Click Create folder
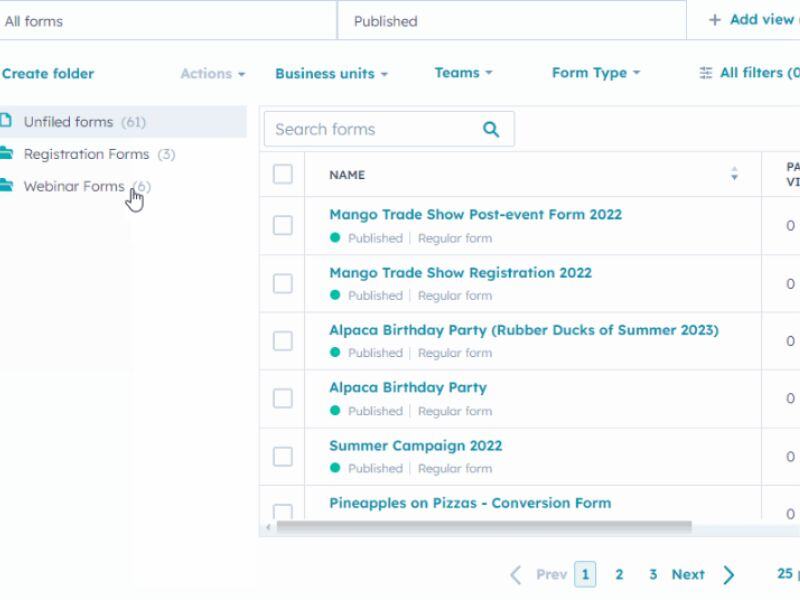Screen dimensions: 800x600 coord(48,73)
